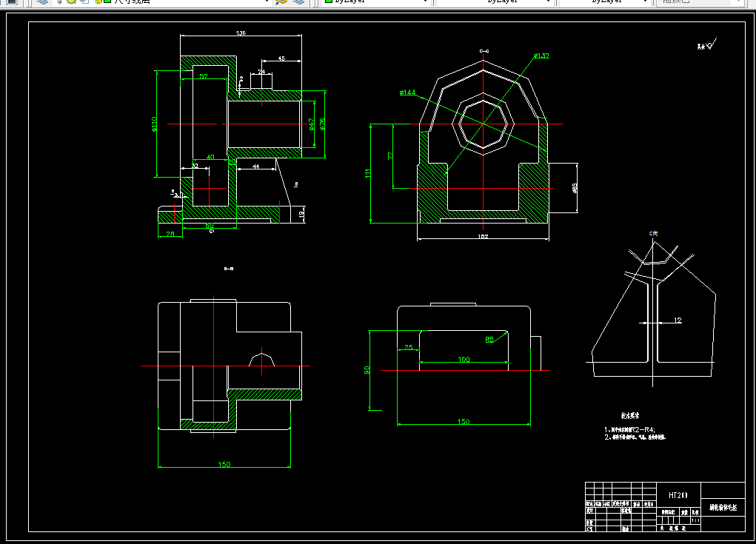The image size is (756, 544).
Task: Click the 24 dimension above the boss
Action: [x=261, y=72]
